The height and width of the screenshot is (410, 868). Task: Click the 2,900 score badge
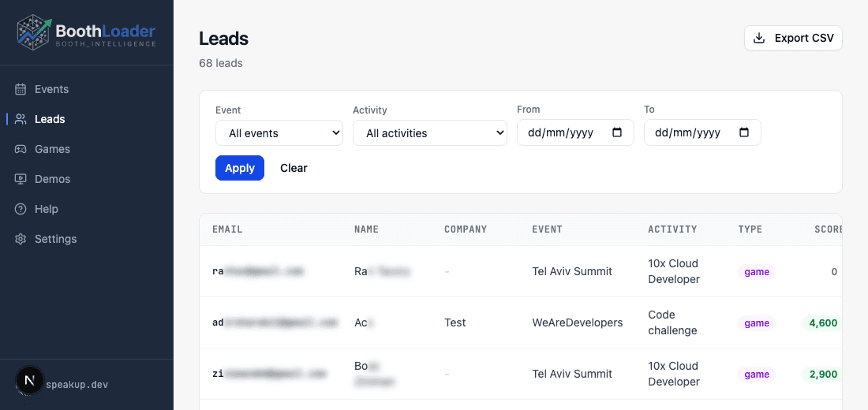(x=822, y=375)
